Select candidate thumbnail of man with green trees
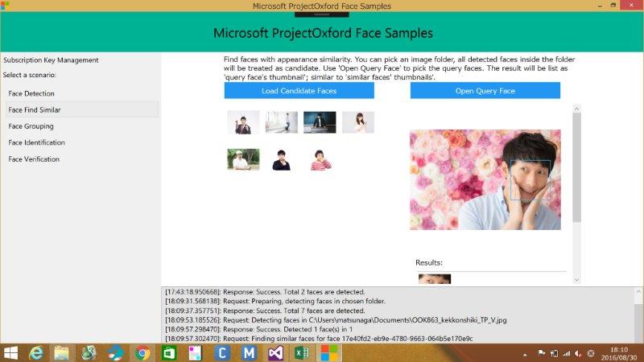 point(243,159)
